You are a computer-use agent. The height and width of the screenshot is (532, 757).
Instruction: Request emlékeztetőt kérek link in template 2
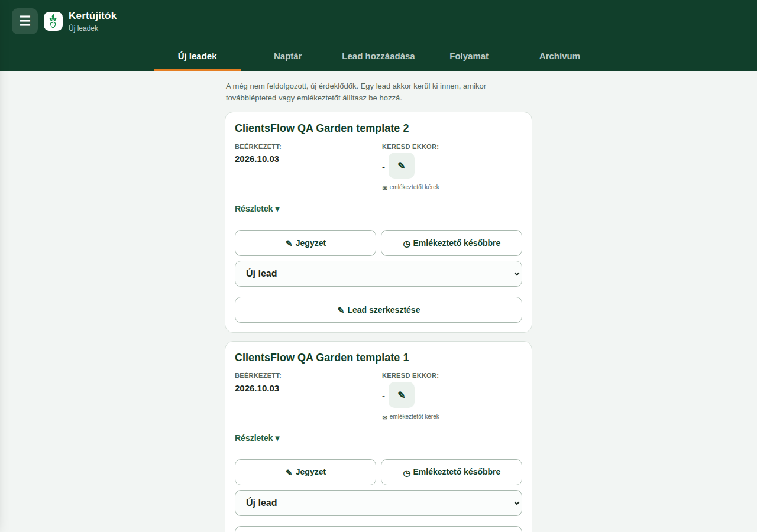tap(414, 187)
